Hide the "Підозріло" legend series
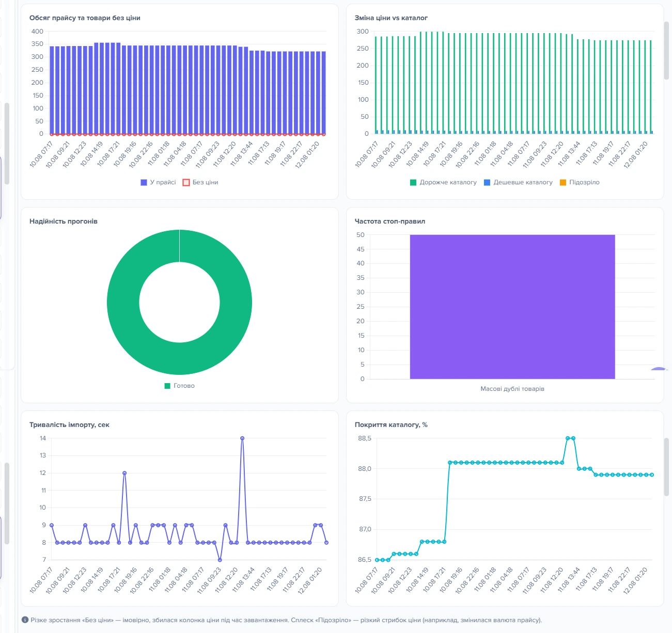Screen dimensions: 672x633 point(580,182)
